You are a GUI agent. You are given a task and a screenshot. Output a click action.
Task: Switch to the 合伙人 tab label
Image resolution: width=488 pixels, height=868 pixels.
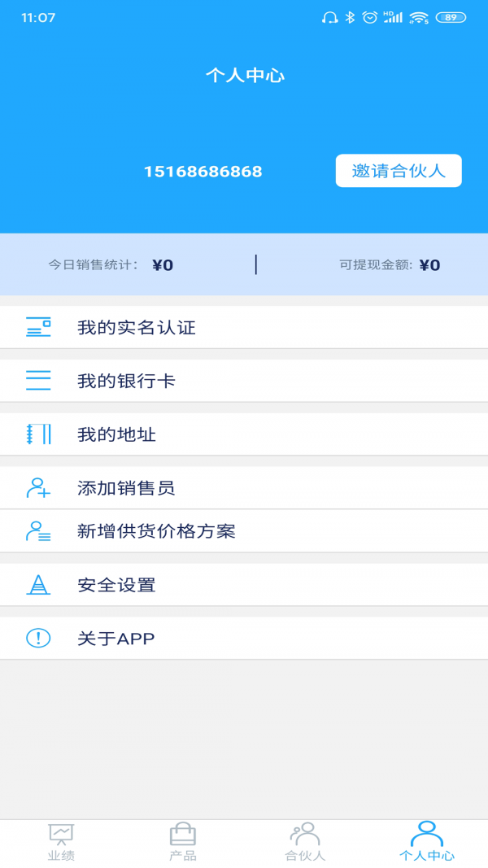click(x=305, y=856)
